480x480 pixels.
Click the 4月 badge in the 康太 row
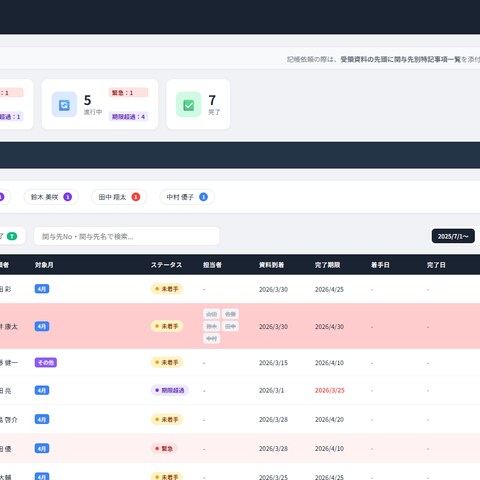pos(42,326)
